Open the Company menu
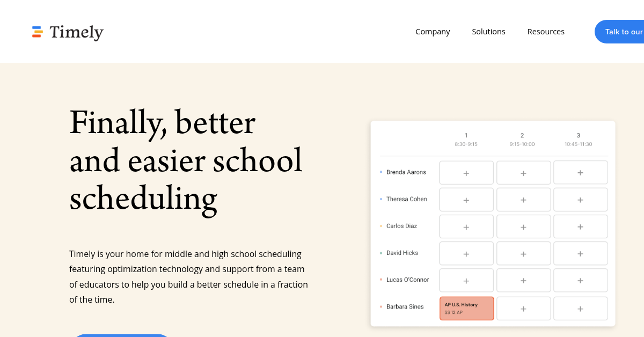644x337 pixels. click(x=433, y=32)
